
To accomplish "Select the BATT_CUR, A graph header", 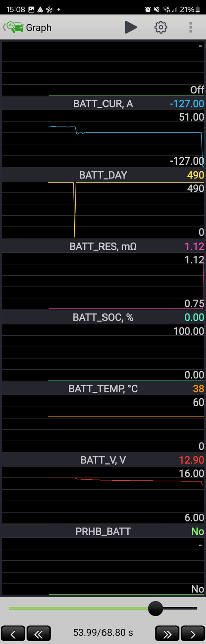I will (103, 104).
